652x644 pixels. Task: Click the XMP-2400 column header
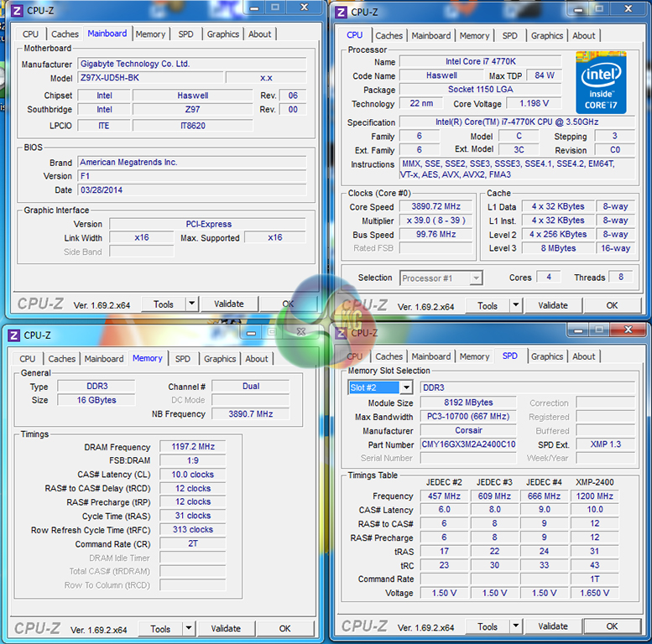click(x=595, y=482)
